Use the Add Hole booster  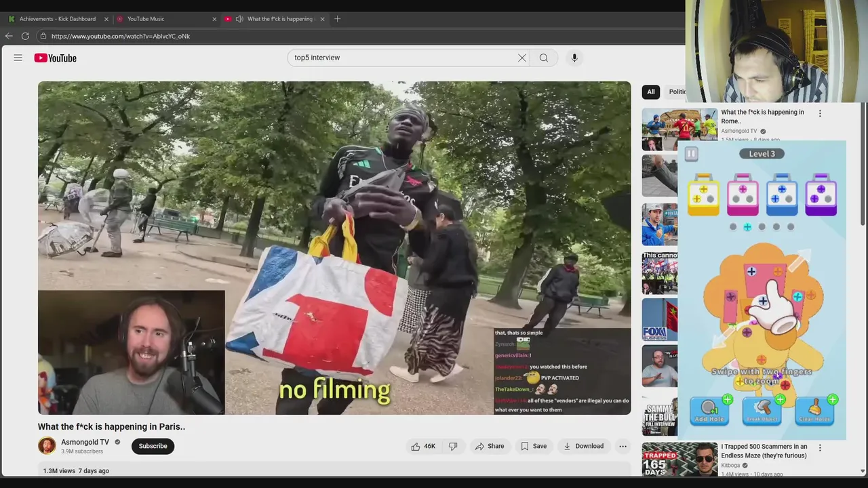709,411
